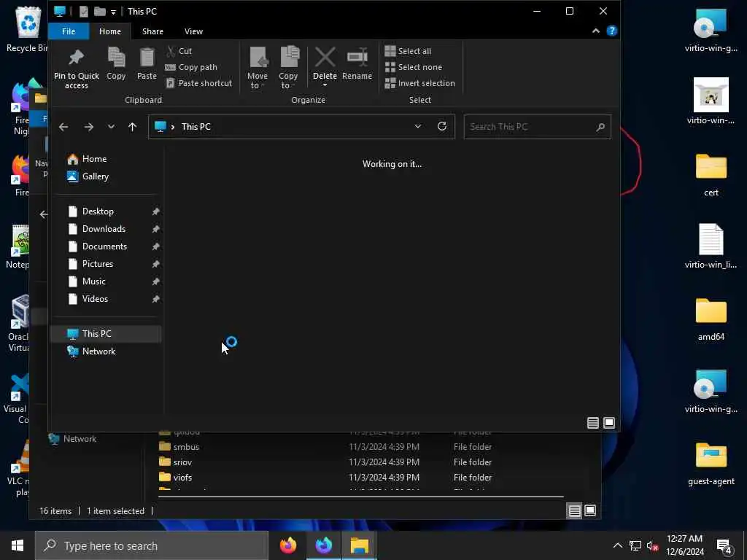
Task: Click new folder icon in title bar
Action: pos(99,11)
